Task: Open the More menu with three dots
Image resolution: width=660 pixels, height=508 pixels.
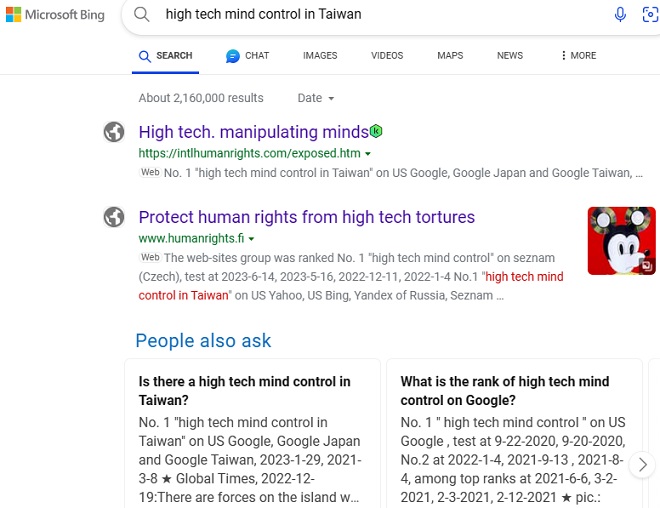Action: 578,56
